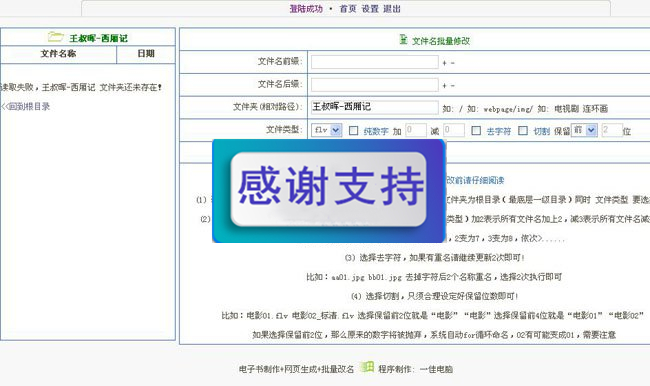Click example folder 连环画

[595, 109]
